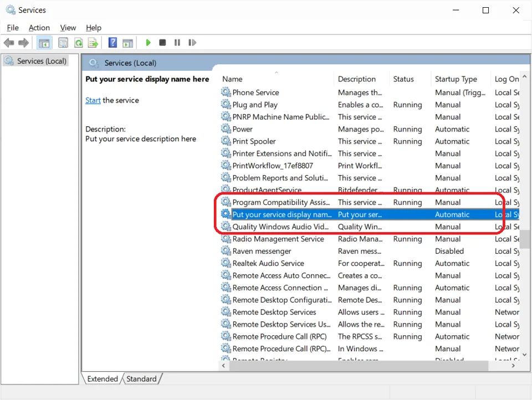Select Printer Extensions and Notifications service
The image size is (532, 400).
tap(370, 153)
